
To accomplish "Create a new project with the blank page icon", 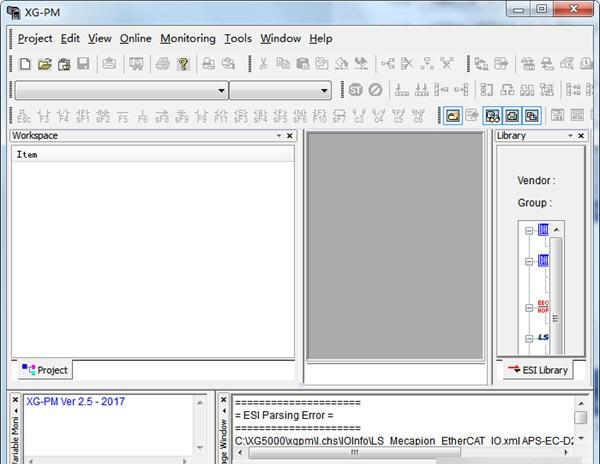I will click(x=25, y=64).
